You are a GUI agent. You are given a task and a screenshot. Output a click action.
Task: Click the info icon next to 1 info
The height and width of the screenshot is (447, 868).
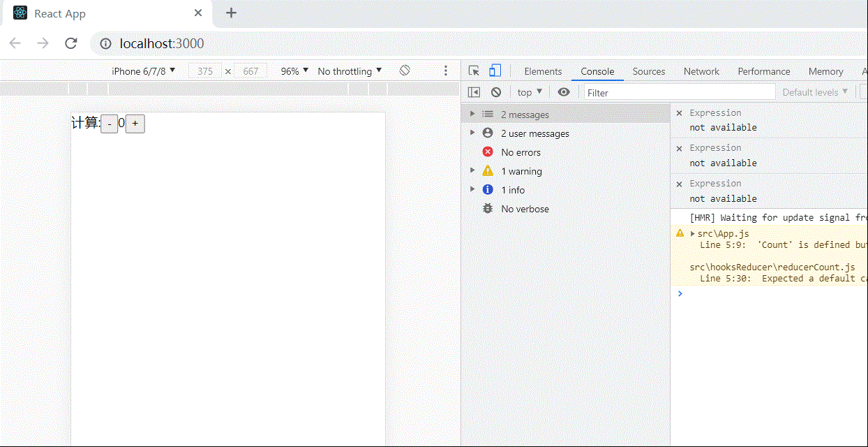(x=488, y=189)
